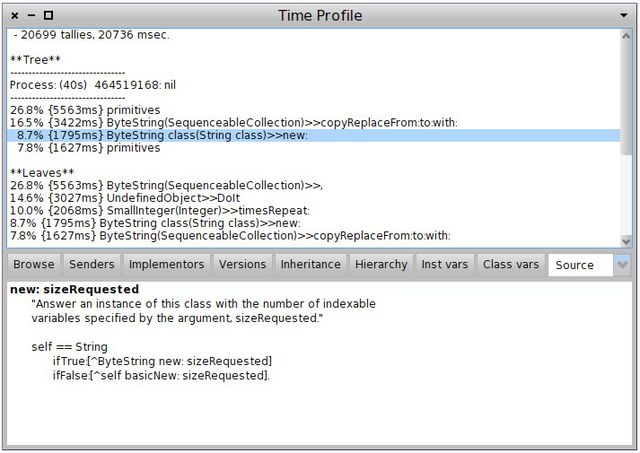Select the highlighted 8.7% ByteString new: tree row
The width and height of the screenshot is (640, 453).
point(160,135)
